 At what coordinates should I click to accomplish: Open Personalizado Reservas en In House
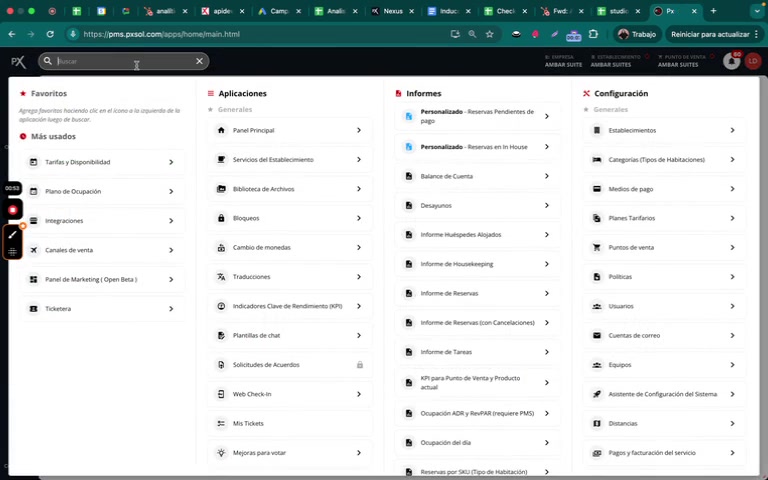coord(478,147)
